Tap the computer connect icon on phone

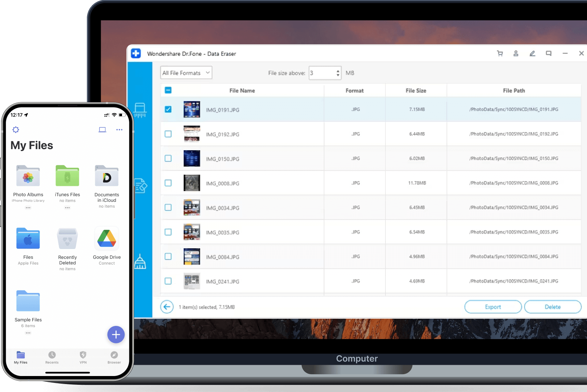pyautogui.click(x=102, y=130)
